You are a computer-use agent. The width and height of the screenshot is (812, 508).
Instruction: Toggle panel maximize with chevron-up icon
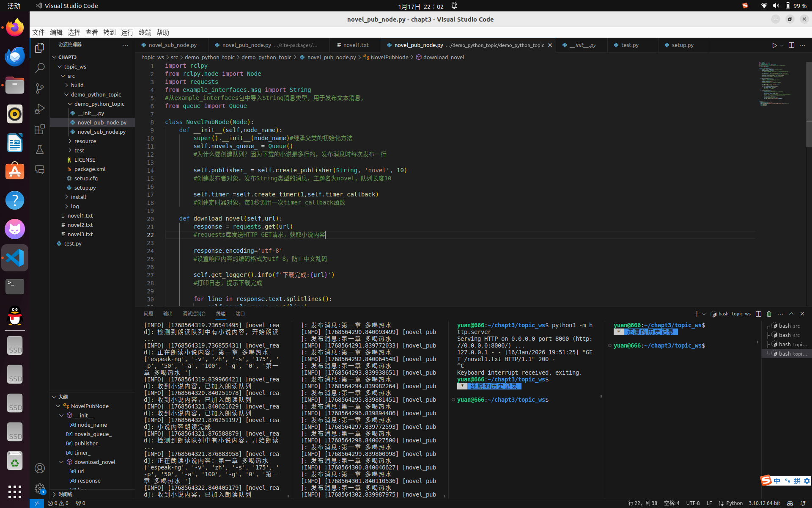click(x=791, y=314)
